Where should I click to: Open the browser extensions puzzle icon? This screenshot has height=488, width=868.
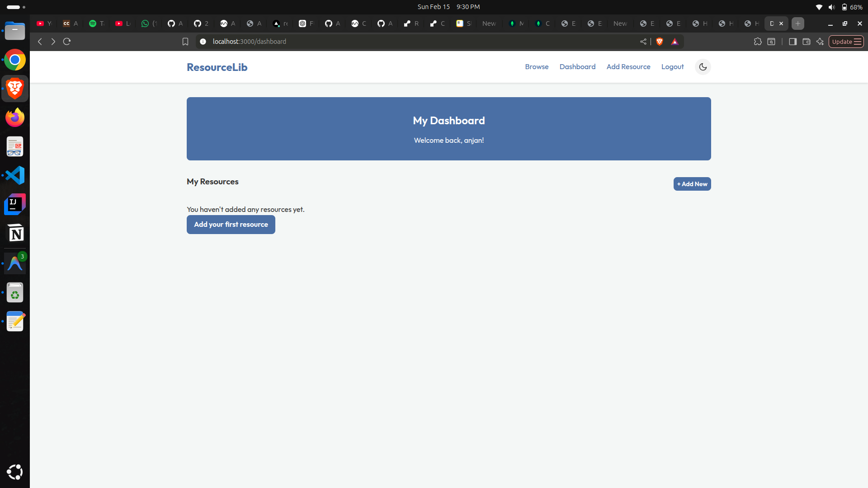click(758, 42)
